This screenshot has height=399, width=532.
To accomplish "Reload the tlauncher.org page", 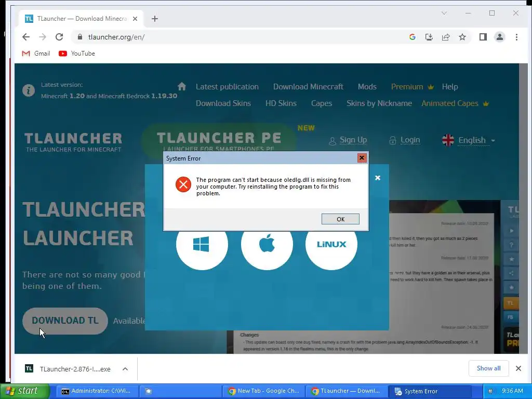I will tap(59, 37).
